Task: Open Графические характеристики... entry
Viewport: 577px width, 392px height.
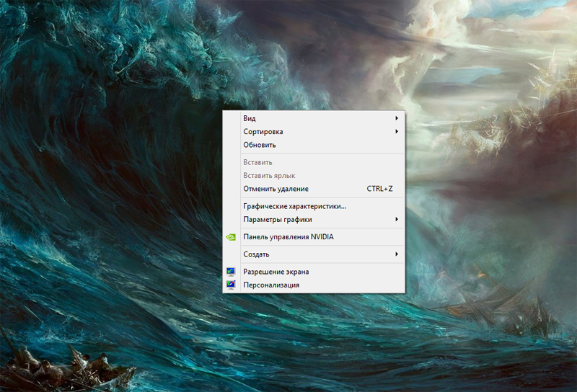Action: tap(314, 206)
